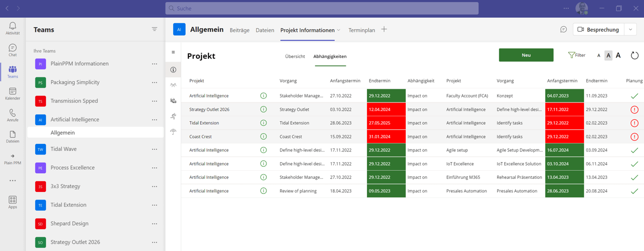Switch to the Übersicht tab
The height and width of the screenshot is (251, 644).
click(x=295, y=57)
